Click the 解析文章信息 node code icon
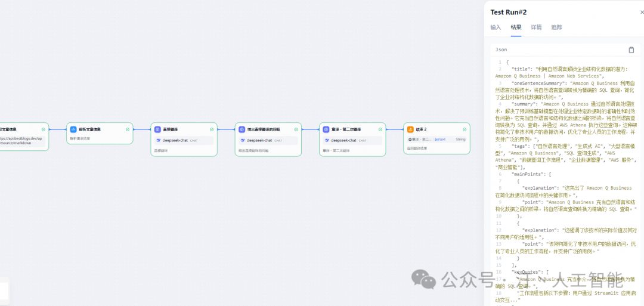This screenshot has height=306, width=644. click(x=73, y=129)
